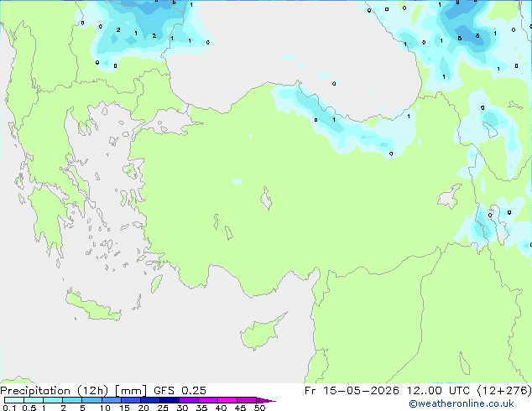Click the above-50 mm arrow legend tip
This screenshot has height=411, width=532.
coord(266,400)
